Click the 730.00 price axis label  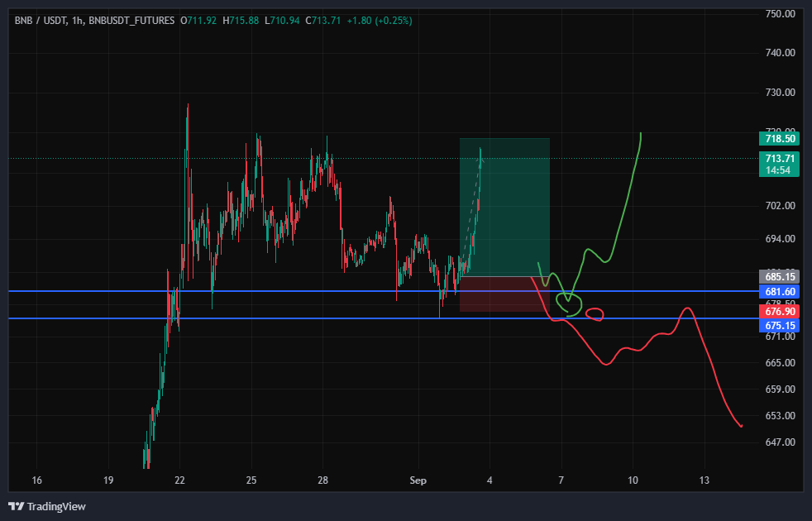tap(781, 92)
